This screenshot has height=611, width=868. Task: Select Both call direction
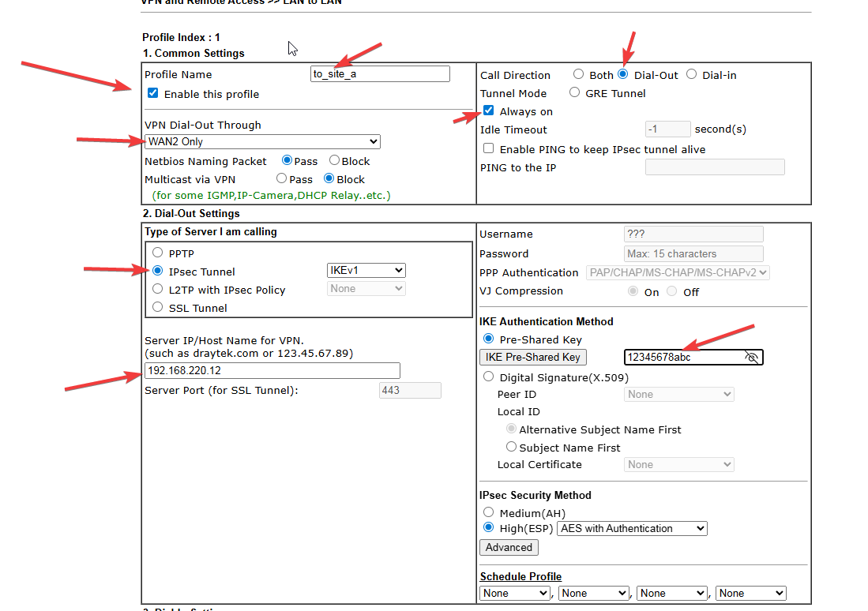click(x=578, y=74)
